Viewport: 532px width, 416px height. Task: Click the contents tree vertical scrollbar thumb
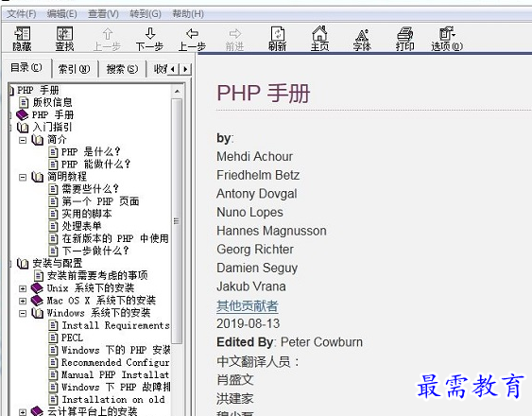pos(177,220)
